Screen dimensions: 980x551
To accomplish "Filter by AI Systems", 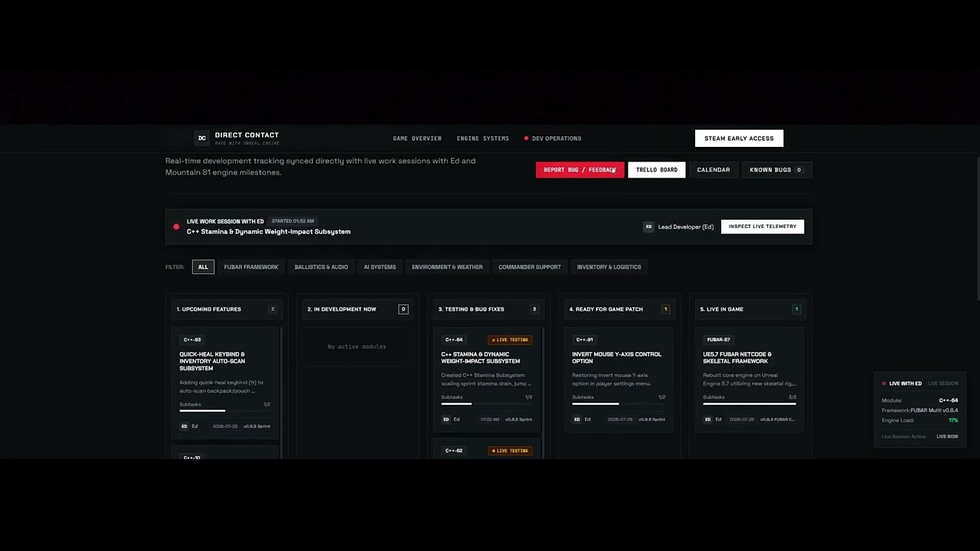I will [380, 267].
